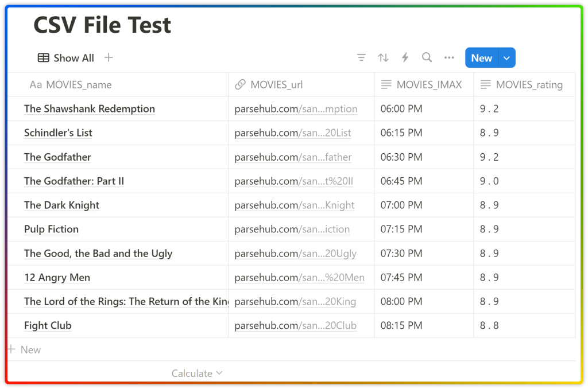Open The Good, the Bad and the Ugly page

pos(98,254)
